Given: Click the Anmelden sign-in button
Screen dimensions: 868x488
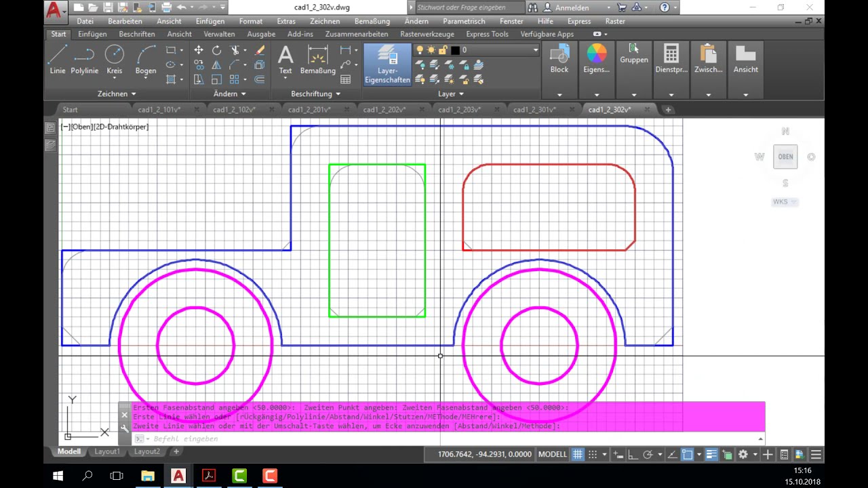Looking at the screenshot, I should click(572, 7).
